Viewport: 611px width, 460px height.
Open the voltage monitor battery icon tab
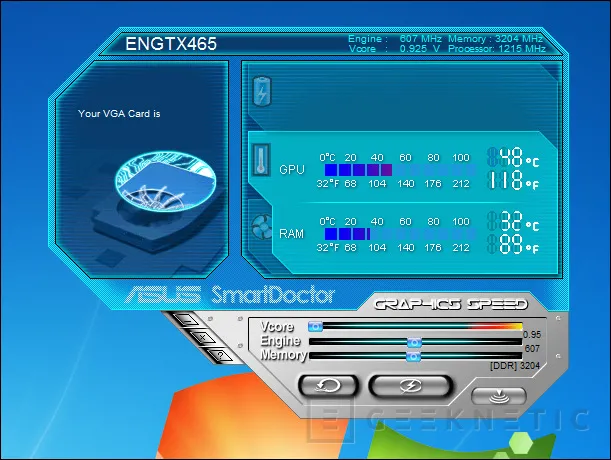coord(262,92)
